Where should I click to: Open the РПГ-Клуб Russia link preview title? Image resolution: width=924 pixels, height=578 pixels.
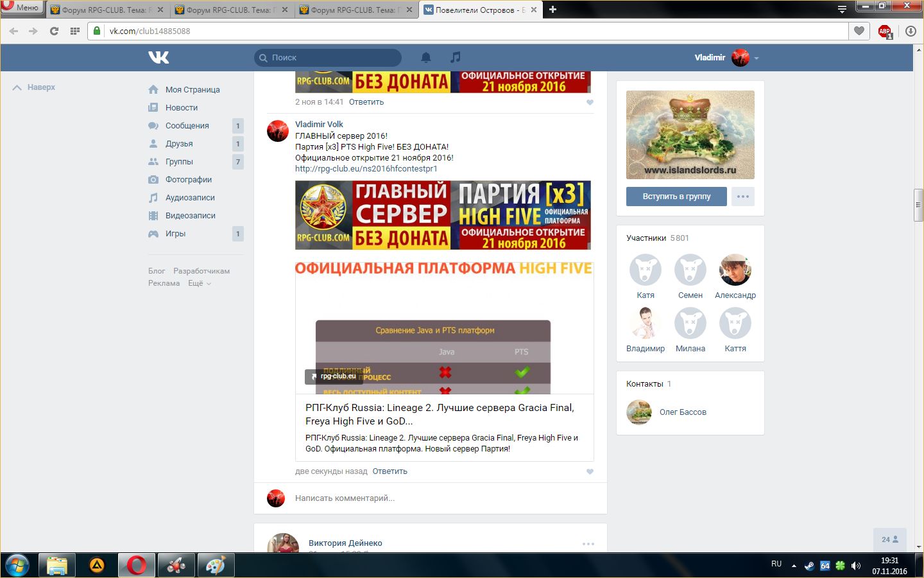(x=440, y=414)
